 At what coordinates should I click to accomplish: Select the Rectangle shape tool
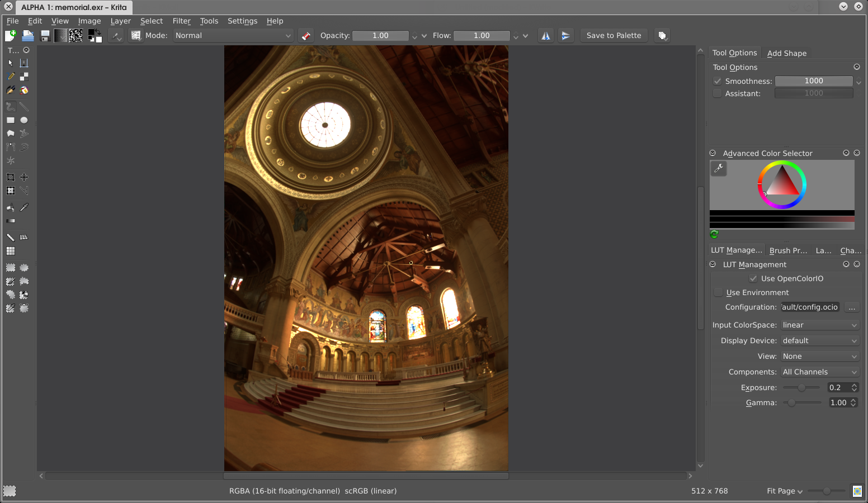coord(10,120)
